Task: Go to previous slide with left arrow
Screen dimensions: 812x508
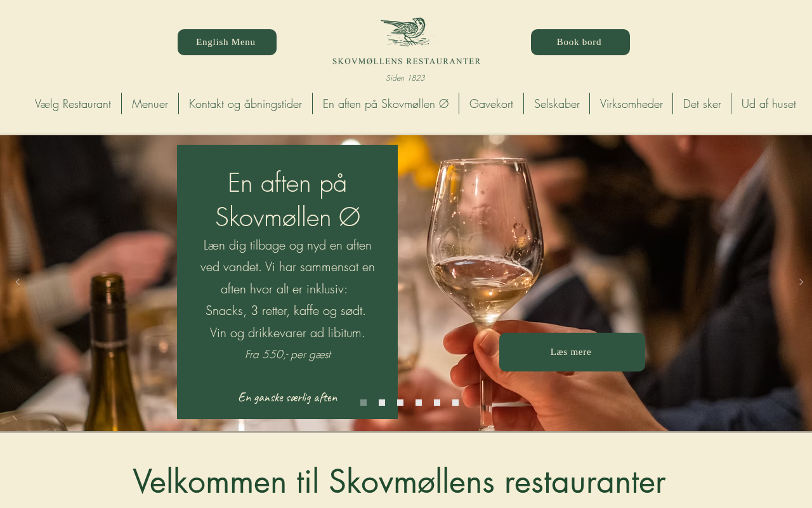Action: coord(18,282)
